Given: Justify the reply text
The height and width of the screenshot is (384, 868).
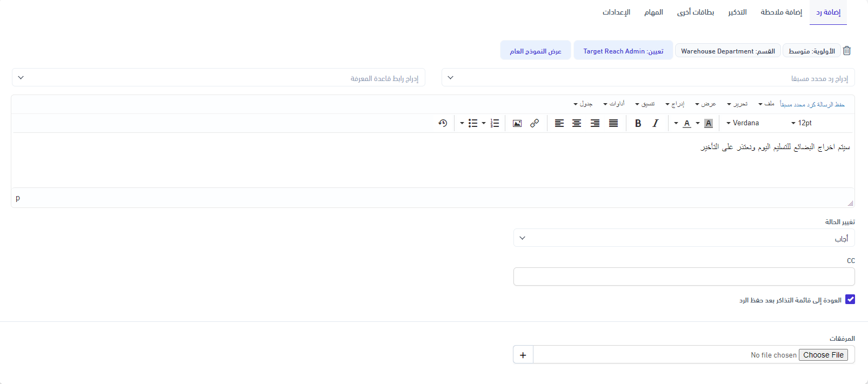Looking at the screenshot, I should click(x=613, y=123).
